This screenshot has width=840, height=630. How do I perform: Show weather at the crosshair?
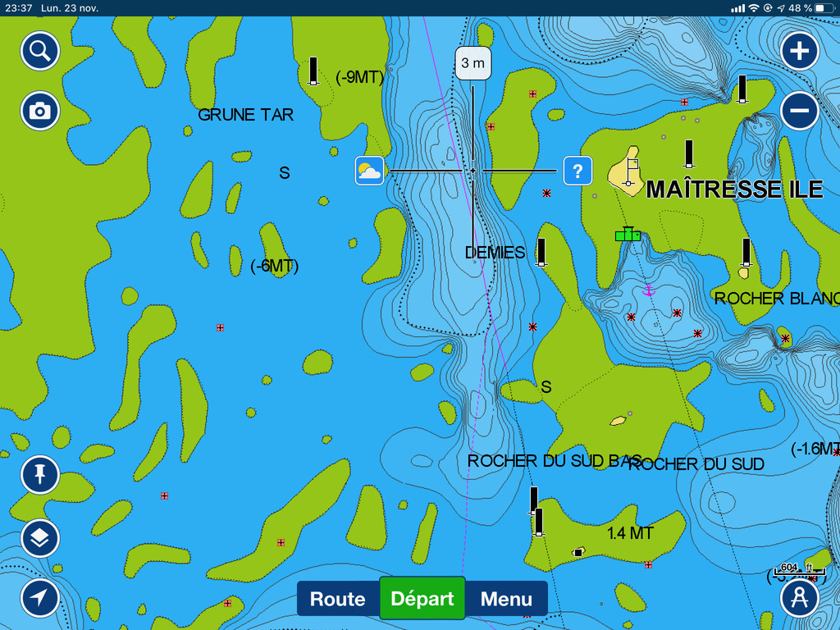click(370, 171)
